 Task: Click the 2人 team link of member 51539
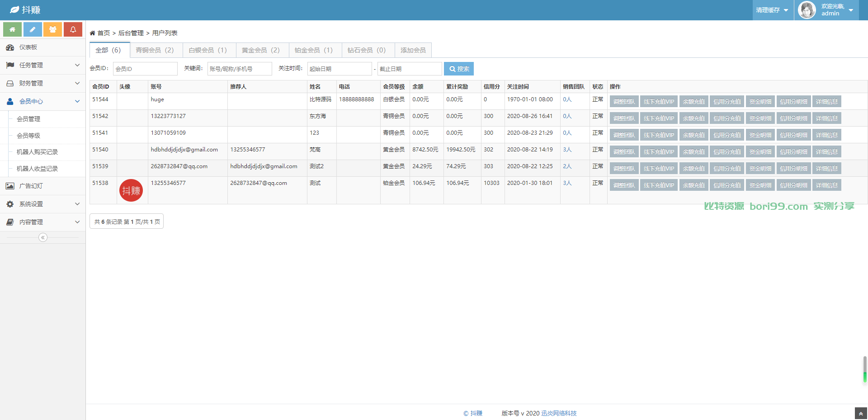[567, 166]
